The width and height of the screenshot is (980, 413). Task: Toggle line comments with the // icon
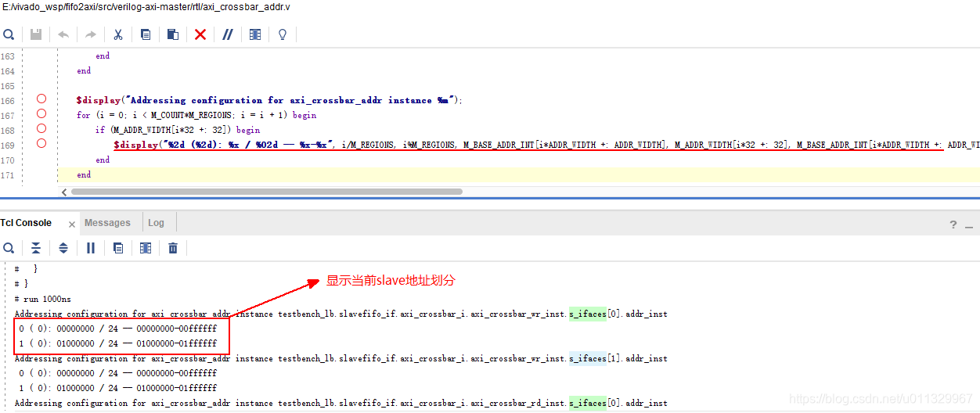[x=228, y=34]
